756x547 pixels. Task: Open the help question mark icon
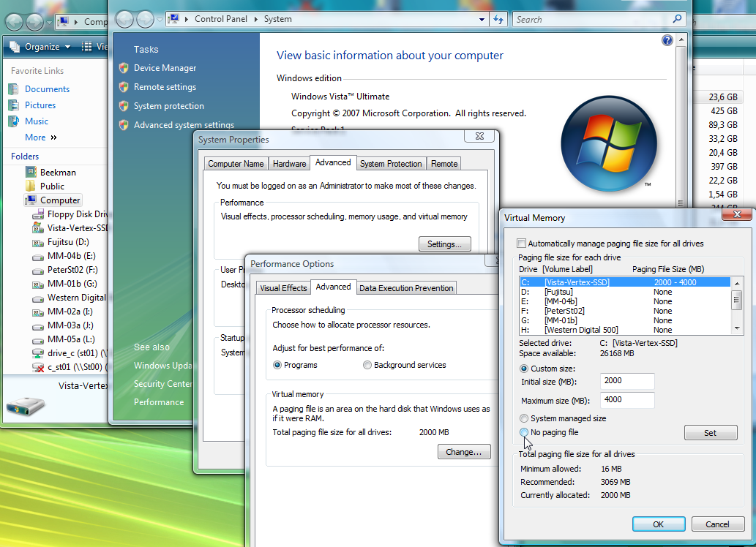pos(667,40)
